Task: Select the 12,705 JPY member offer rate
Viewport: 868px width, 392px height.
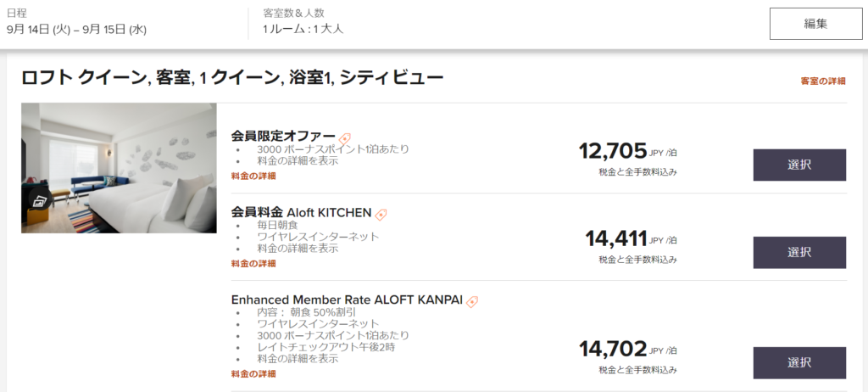Action: coord(798,165)
